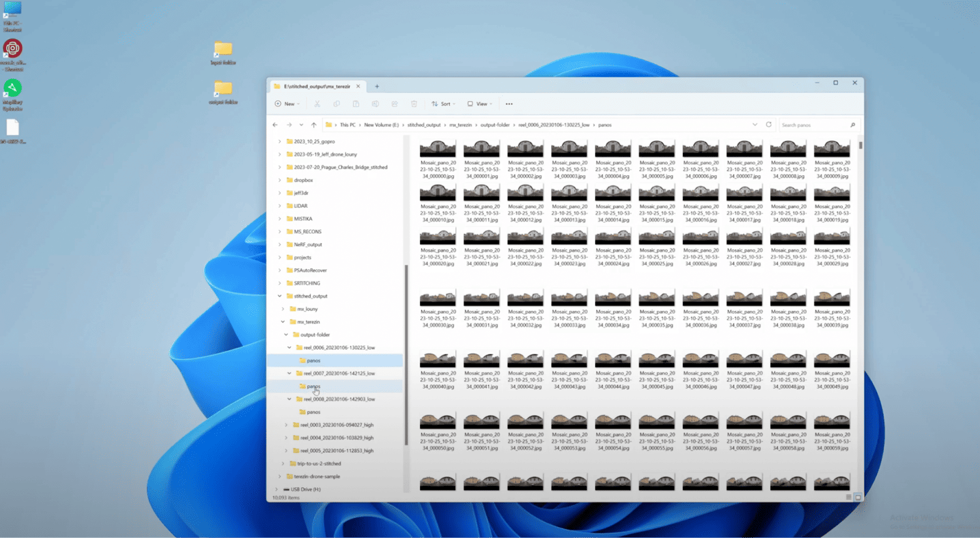Add a new tab with plus icon
This screenshot has height=538, width=980.
(x=377, y=86)
